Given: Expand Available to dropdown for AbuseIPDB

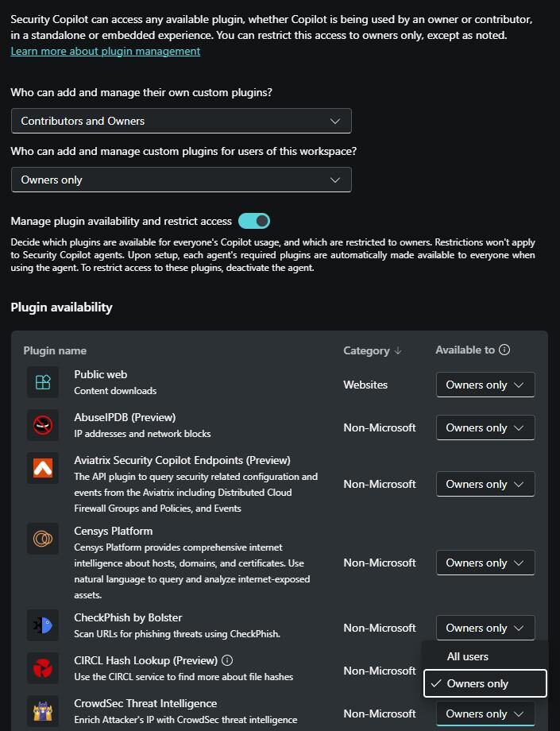Looking at the screenshot, I should click(485, 427).
